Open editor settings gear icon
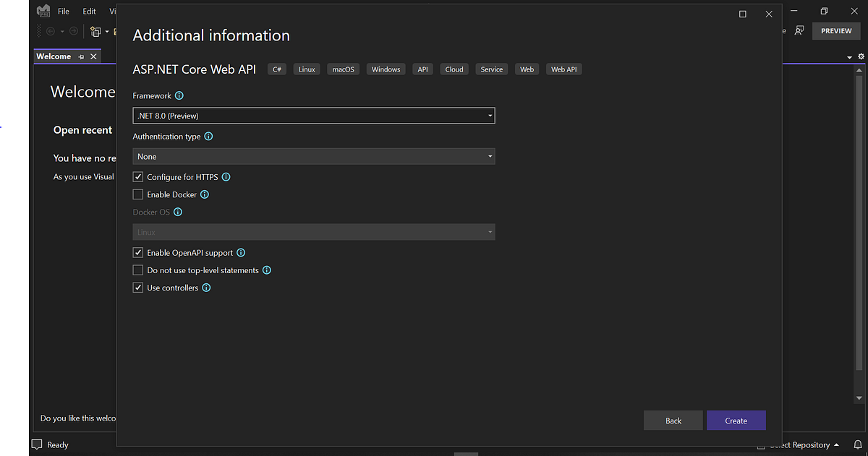The height and width of the screenshot is (456, 868). pos(860,56)
